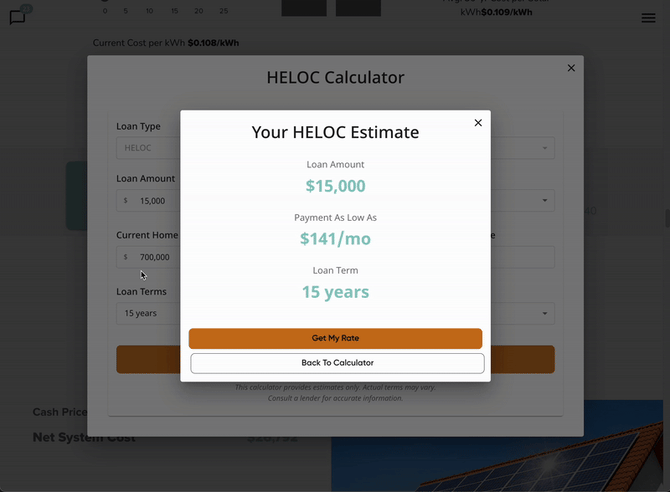Click the page scrollbar on right edge
Screen dimensions: 670x492
(666, 218)
